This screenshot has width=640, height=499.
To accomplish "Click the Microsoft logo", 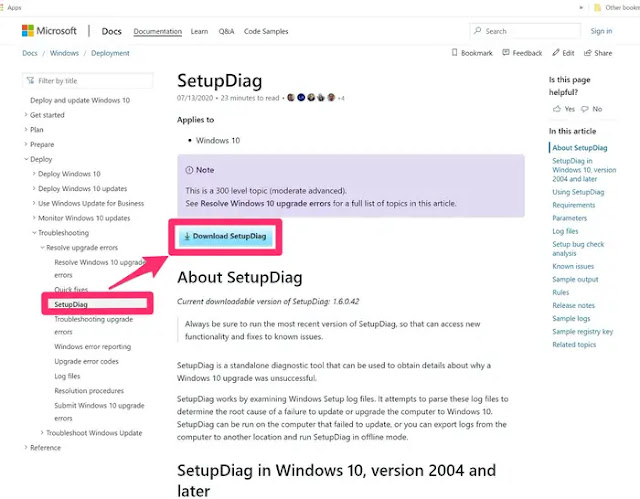I will pyautogui.click(x=49, y=31).
